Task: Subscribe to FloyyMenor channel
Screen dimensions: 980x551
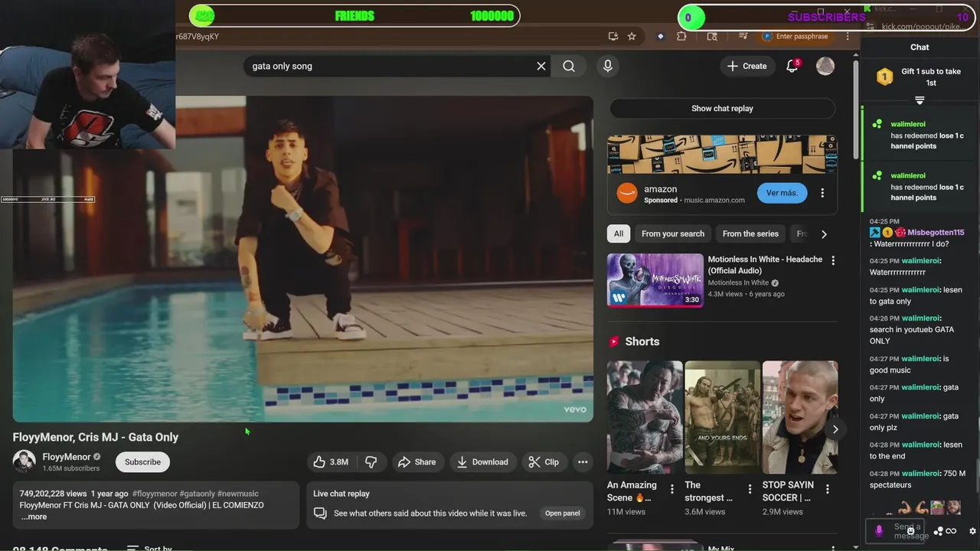Action: click(142, 461)
